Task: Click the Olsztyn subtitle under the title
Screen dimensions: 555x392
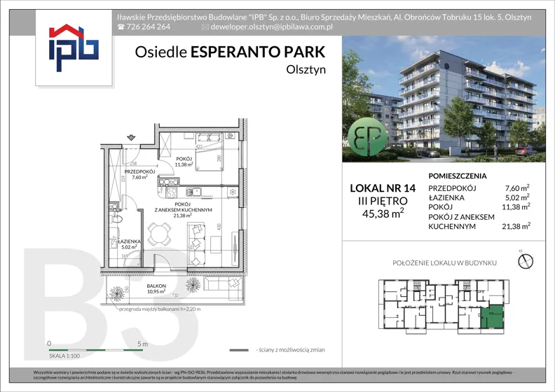Action: coord(306,69)
